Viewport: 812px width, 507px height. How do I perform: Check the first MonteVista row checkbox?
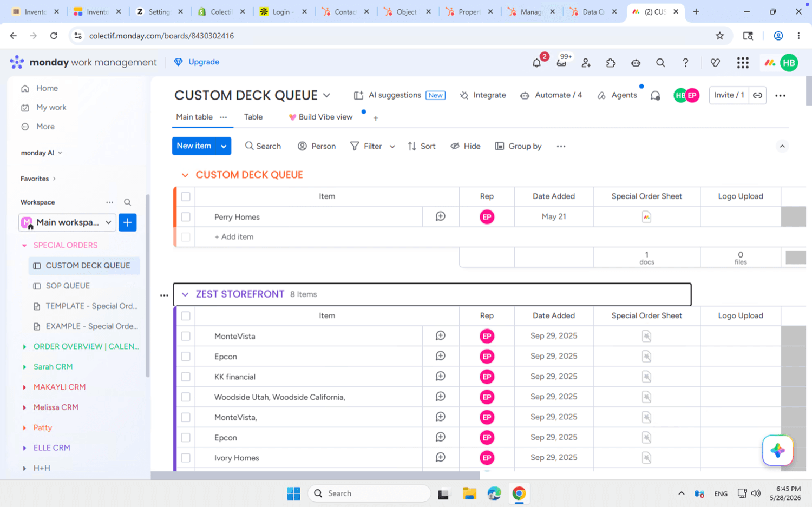[x=186, y=336]
